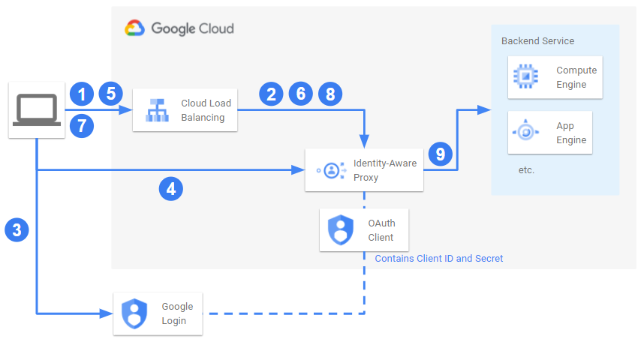Click the "Cloud Load Balancing" label
The width and height of the screenshot is (644, 348).
pos(206,110)
